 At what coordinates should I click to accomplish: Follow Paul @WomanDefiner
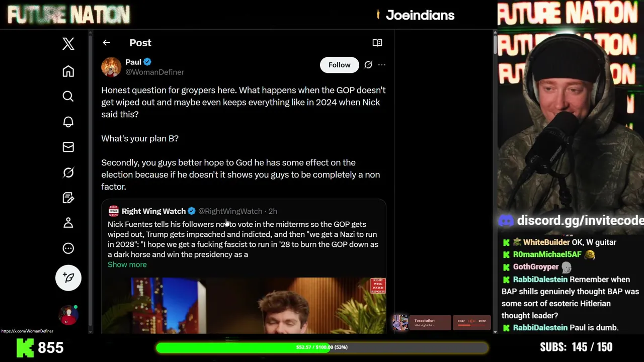pos(340,65)
